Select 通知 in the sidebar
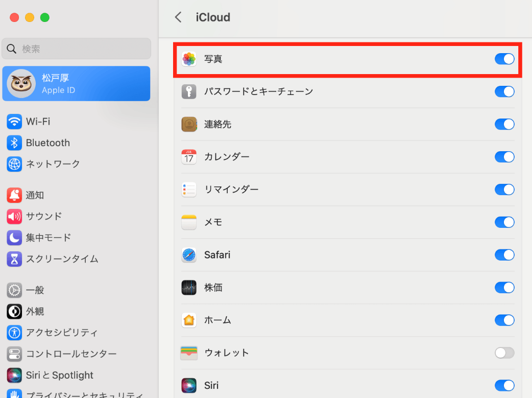Screen dimensions: 532x398 pos(35,195)
